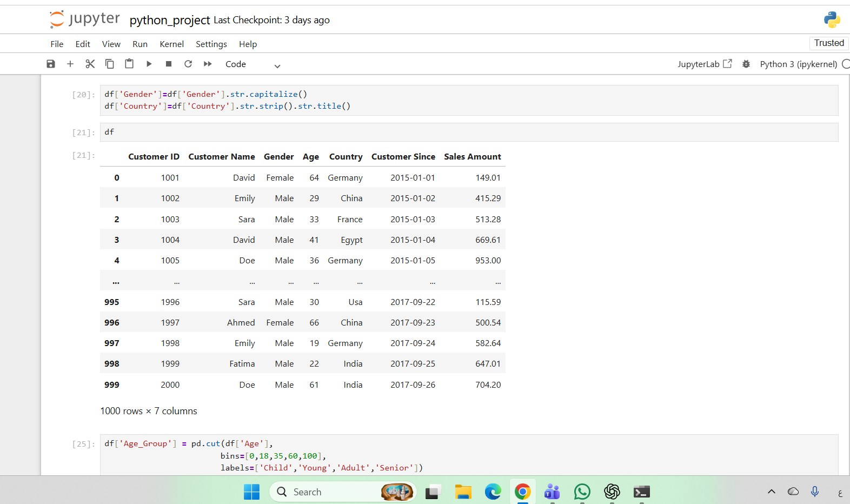Open the Settings menu
The width and height of the screenshot is (850, 504).
(x=211, y=44)
